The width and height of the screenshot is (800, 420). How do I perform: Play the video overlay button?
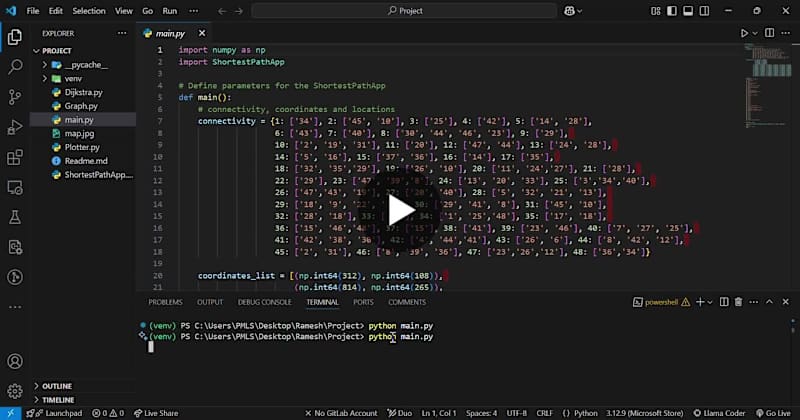point(400,210)
